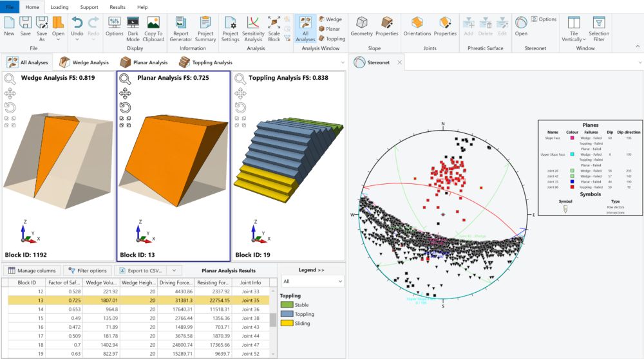
Task: Open Sensitivity Analysis from the ribbon
Action: [x=253, y=23]
